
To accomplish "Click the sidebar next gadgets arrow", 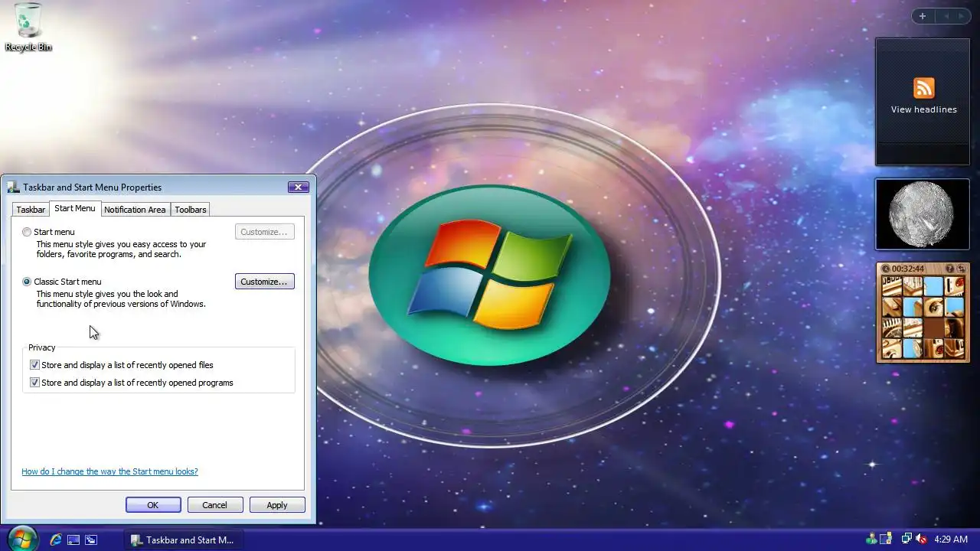I will point(962,16).
